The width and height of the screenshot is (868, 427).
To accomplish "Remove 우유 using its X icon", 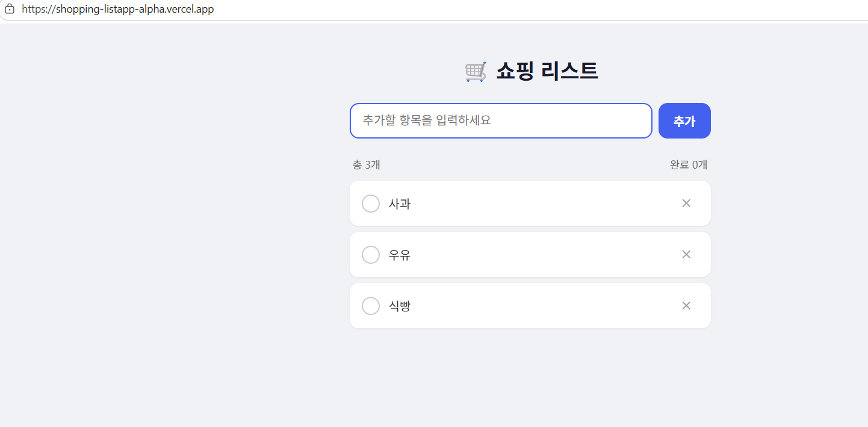I will 686,255.
